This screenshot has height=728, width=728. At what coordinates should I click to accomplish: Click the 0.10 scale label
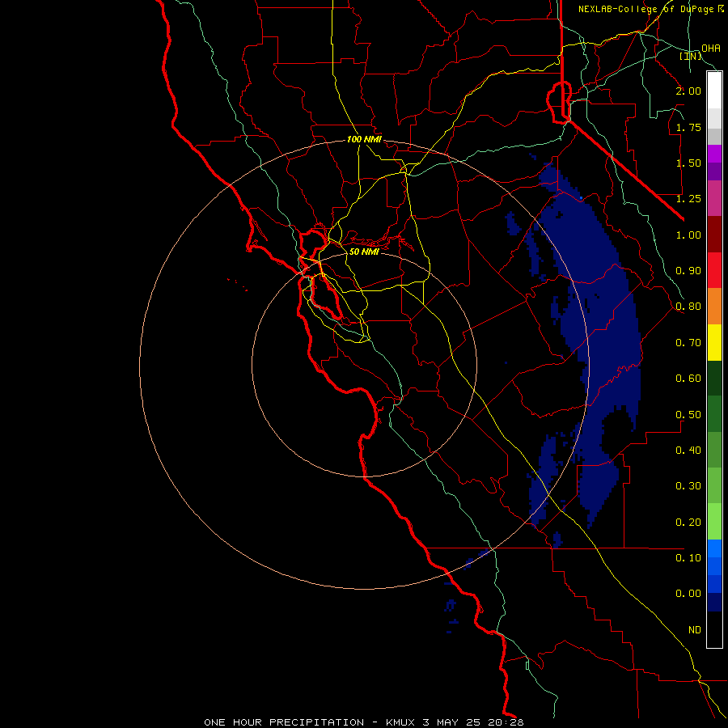tap(688, 557)
